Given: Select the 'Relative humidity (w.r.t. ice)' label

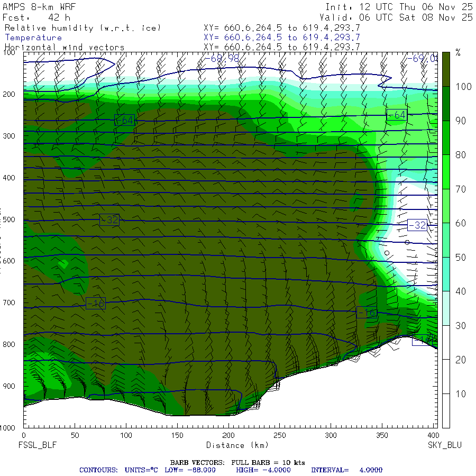Looking at the screenshot, I should tap(83, 28).
